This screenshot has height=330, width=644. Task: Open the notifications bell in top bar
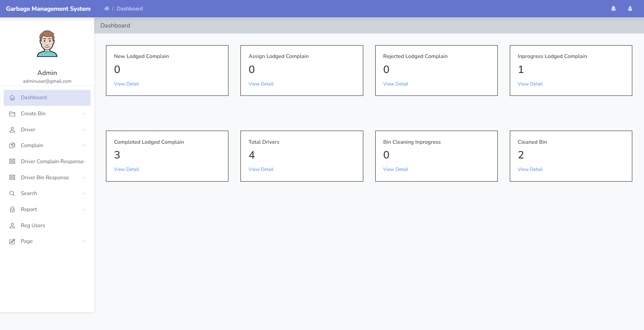point(613,8)
